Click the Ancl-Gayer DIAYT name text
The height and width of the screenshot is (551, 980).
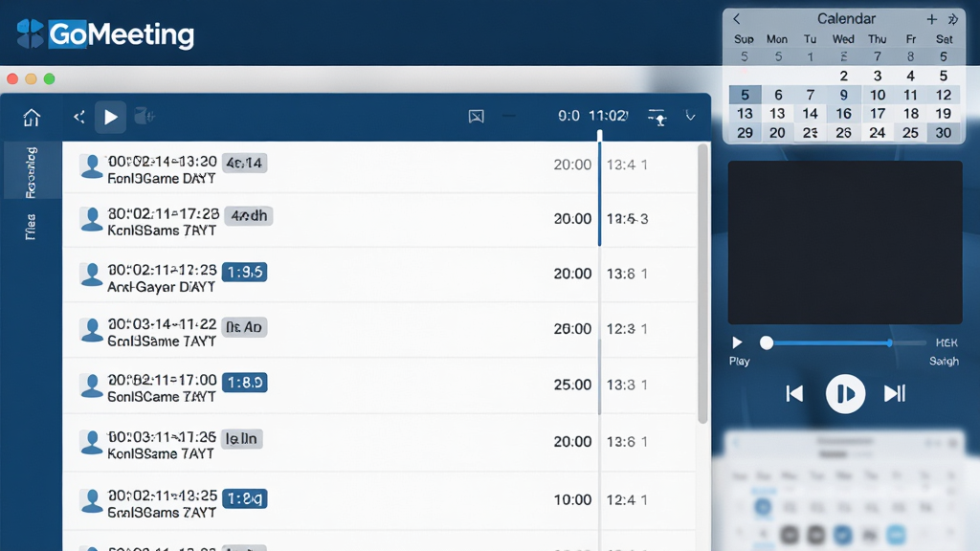161,287
